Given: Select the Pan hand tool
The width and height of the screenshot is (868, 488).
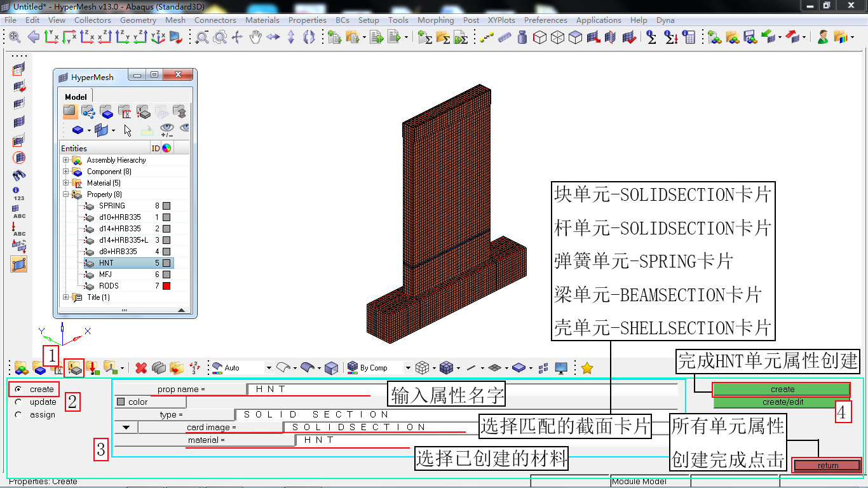Looking at the screenshot, I should 255,37.
